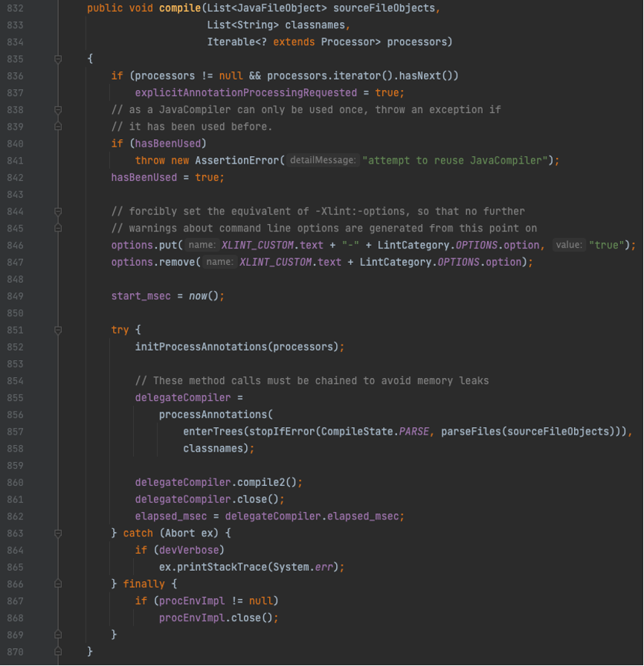Toggle comment fold end marker at line 839
The height and width of the screenshot is (666, 644).
click(58, 127)
